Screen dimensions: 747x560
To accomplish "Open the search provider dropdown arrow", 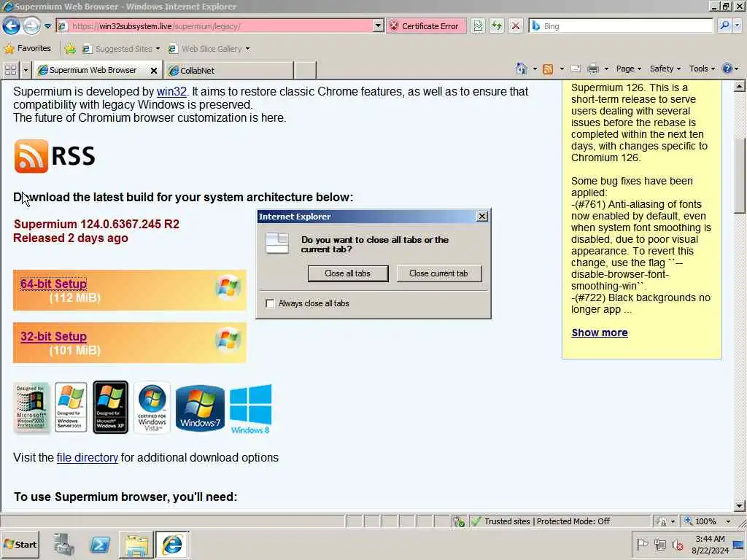I will 738,26.
